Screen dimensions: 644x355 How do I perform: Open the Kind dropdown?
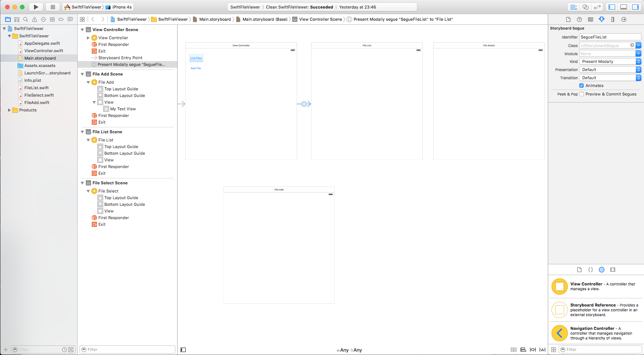click(610, 61)
